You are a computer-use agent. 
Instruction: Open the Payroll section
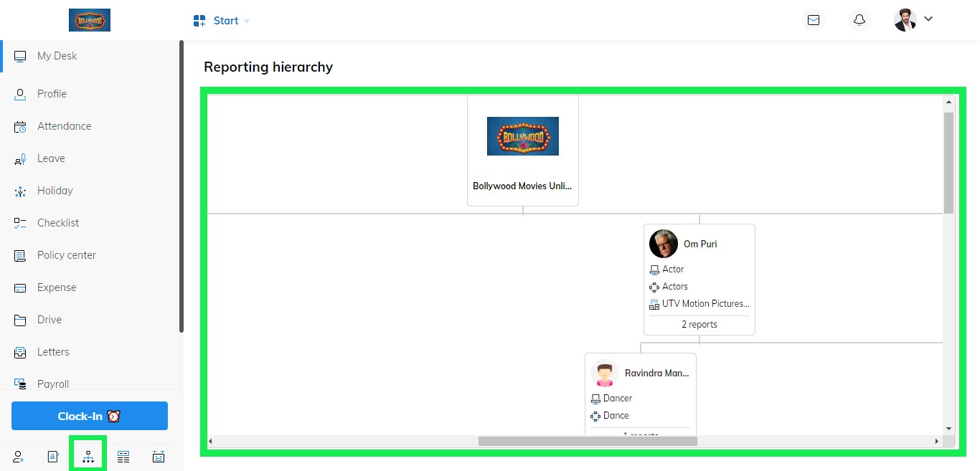[91, 383]
